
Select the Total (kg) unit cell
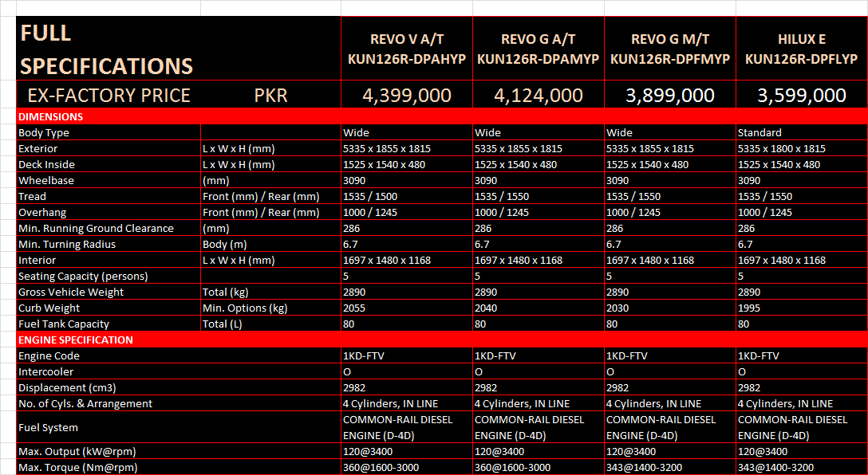pos(270,292)
